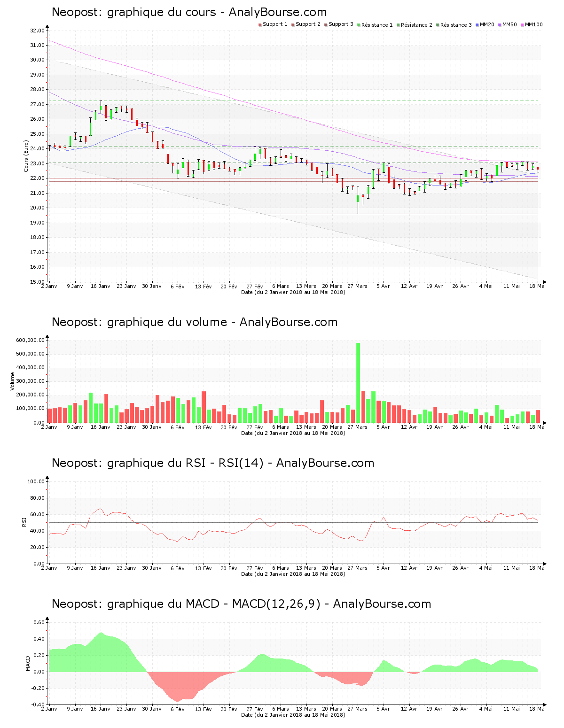Select the Support 2 legend label
564x728 pixels.
pyautogui.click(x=308, y=24)
